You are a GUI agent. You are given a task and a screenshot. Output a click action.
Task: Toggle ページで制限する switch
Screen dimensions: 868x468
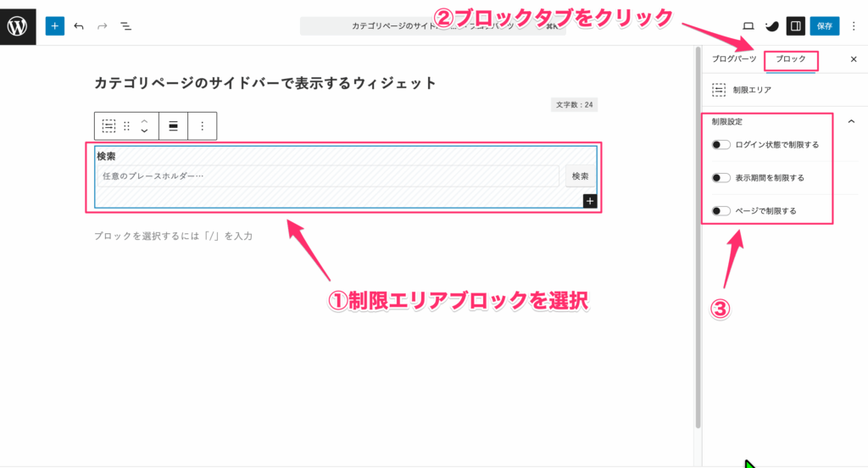click(x=721, y=210)
